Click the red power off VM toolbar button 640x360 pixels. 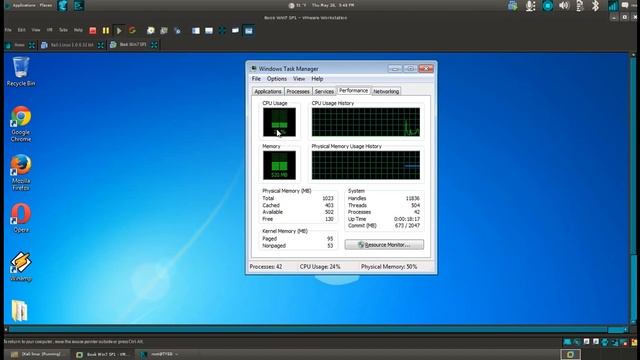[93, 31]
